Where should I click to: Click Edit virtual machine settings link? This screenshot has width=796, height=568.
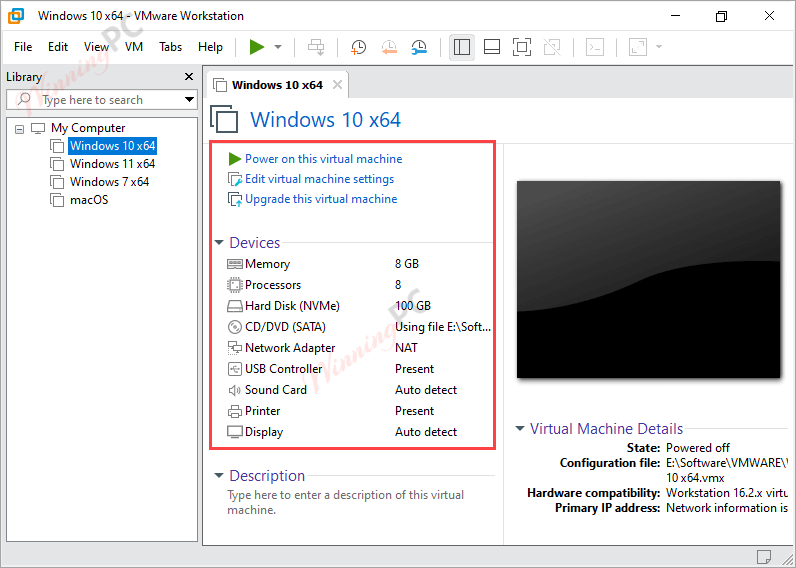click(x=319, y=179)
